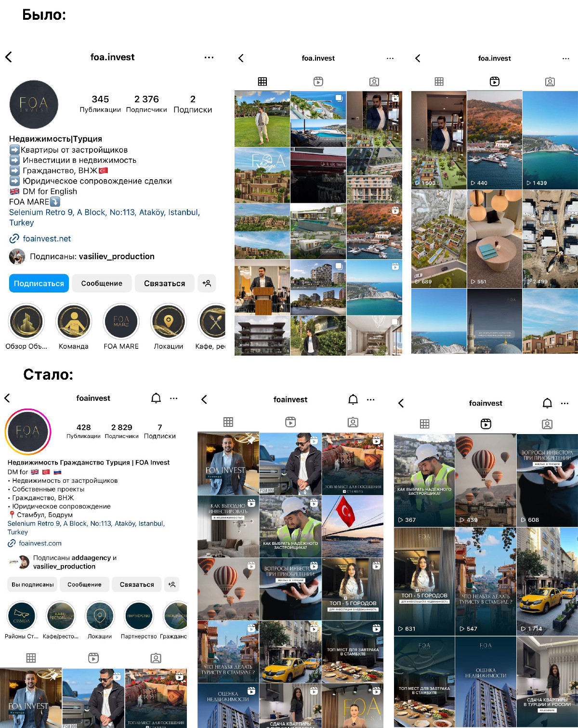This screenshot has height=728, width=578.
Task: Open the Selenium Retro 9 address on foainvest
Action: (86, 528)
